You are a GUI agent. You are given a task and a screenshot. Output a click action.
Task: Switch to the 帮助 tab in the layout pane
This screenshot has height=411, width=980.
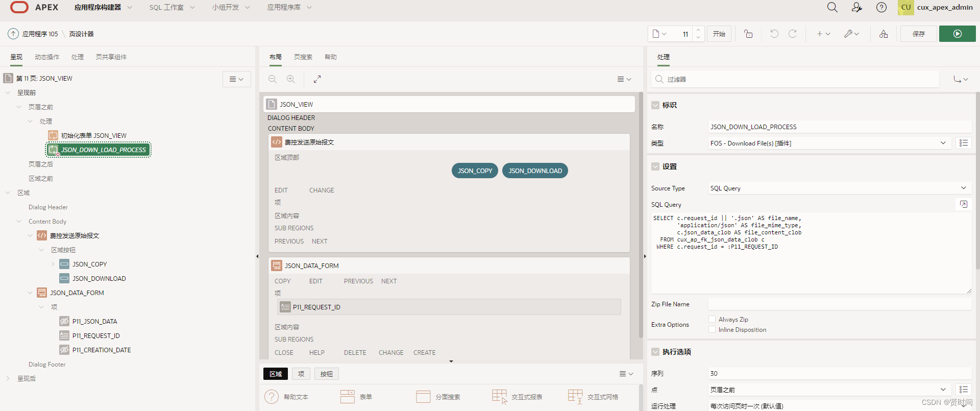pyautogui.click(x=331, y=57)
